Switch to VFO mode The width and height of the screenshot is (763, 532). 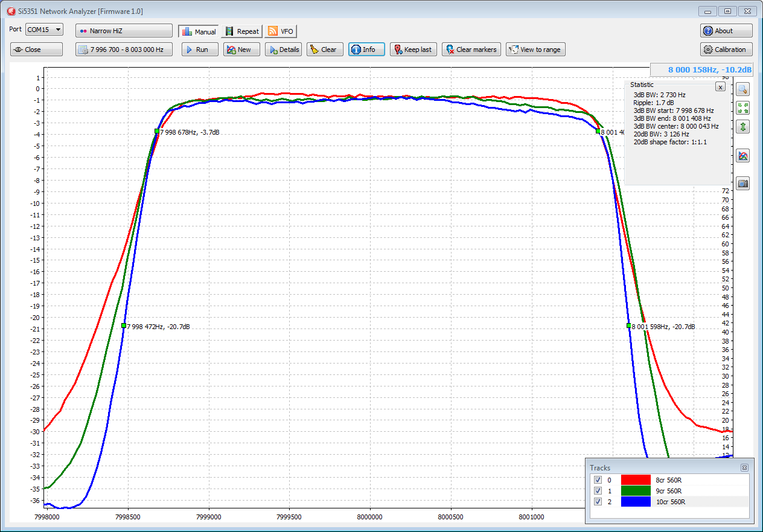point(281,31)
